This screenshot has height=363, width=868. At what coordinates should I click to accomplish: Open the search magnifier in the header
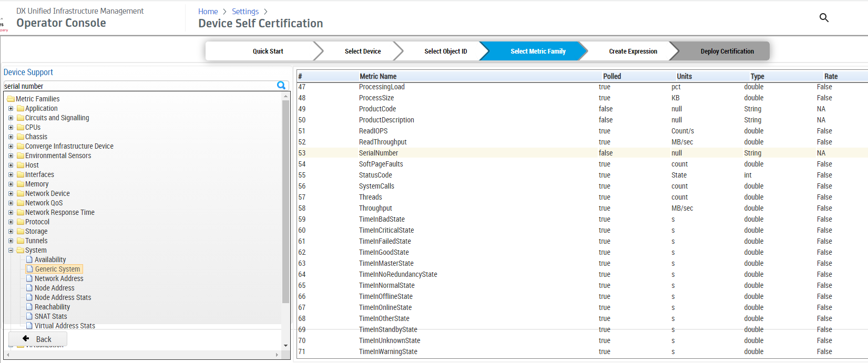point(824,18)
